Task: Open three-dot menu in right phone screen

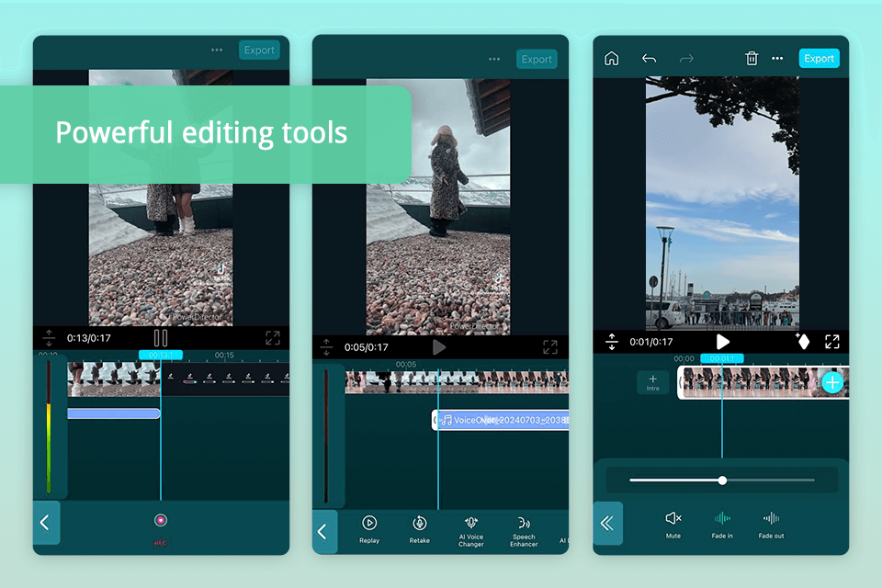Action: click(x=777, y=59)
